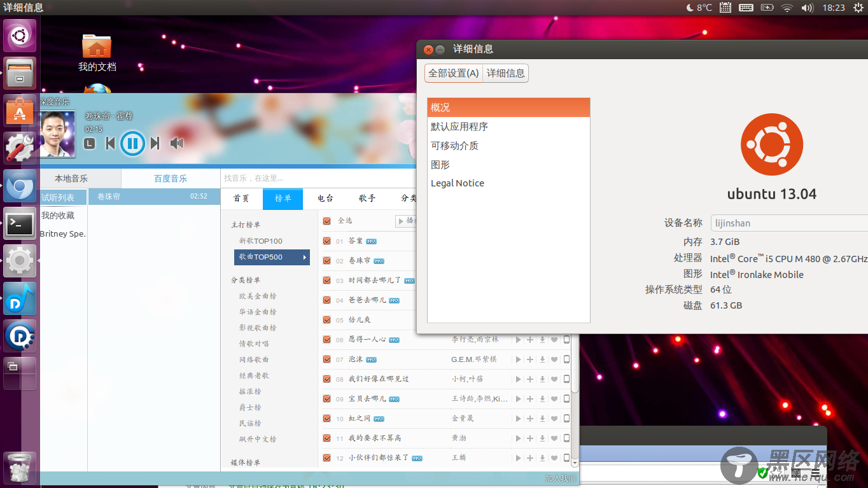
Task: Favorite song 07 泡沫 with heart
Action: point(554,359)
